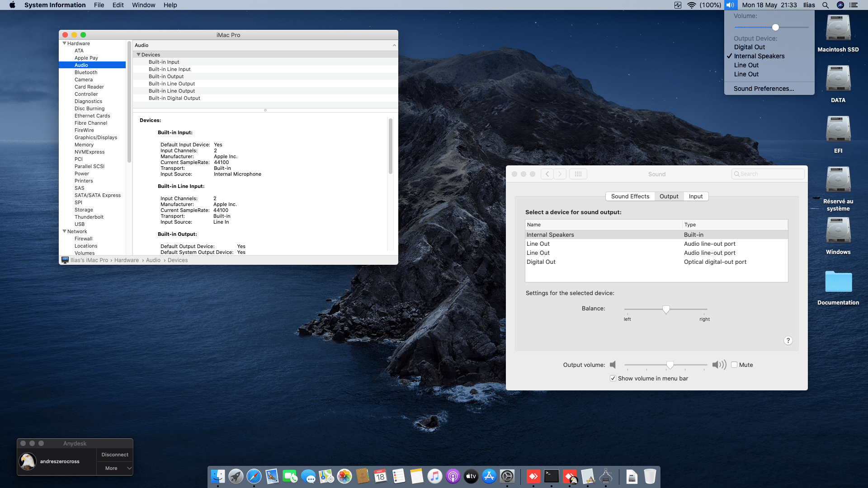Select the Output tab in Sound
This screenshot has width=868, height=488.
[x=669, y=196]
